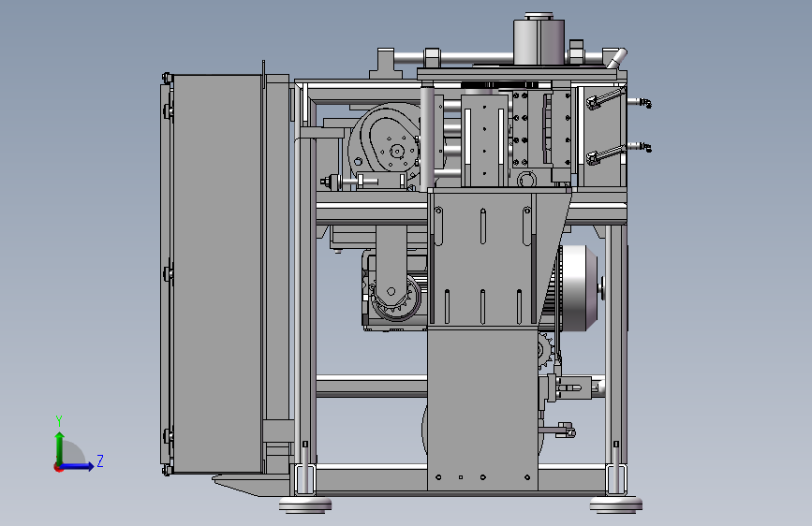Click the red X axis ball at the triad origin
Viewport: 812px width, 526px height.
(x=57, y=467)
